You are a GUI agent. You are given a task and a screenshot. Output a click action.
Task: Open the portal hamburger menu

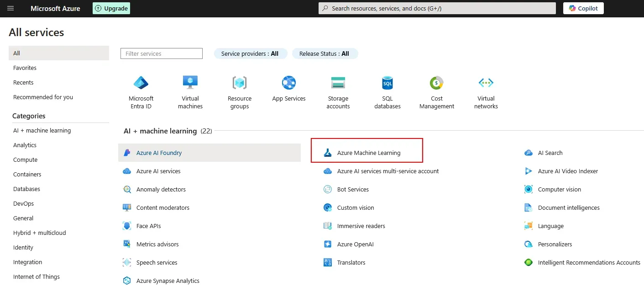click(10, 8)
